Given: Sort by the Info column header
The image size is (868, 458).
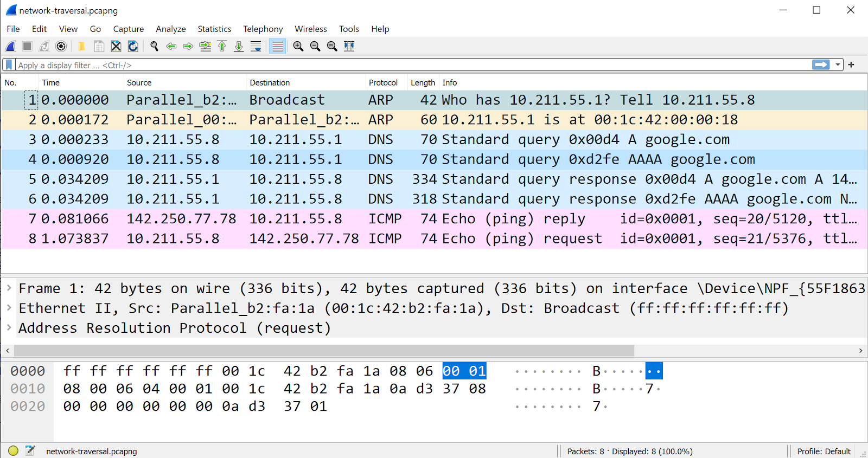Looking at the screenshot, I should pyautogui.click(x=653, y=82).
